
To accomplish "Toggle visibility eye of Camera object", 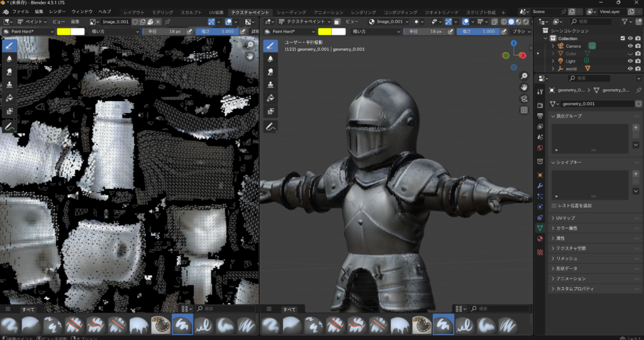I will 630,46.
